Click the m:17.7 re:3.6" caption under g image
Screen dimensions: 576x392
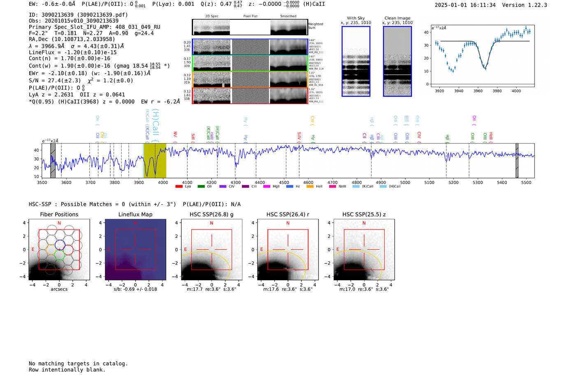click(211, 289)
